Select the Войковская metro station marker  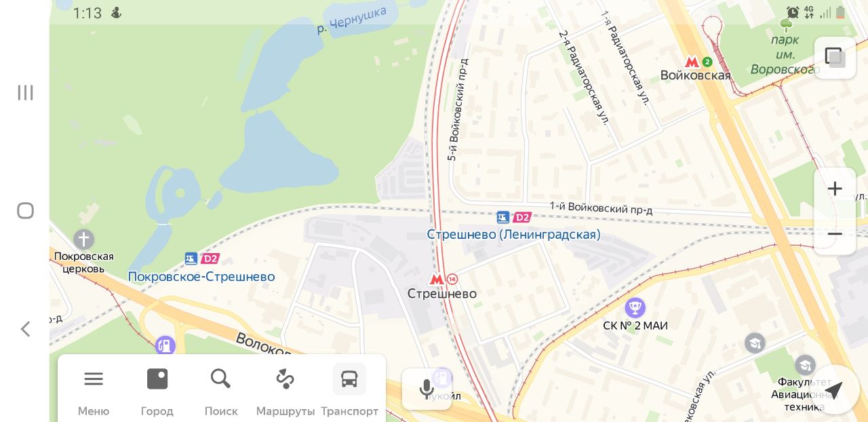692,62
